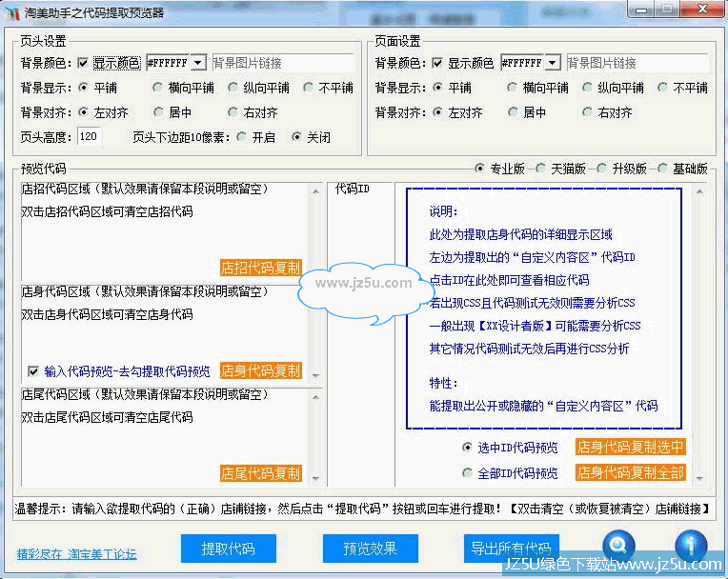Click 代码ID list header
Image resolution: width=728 pixels, height=579 pixels.
click(x=353, y=189)
